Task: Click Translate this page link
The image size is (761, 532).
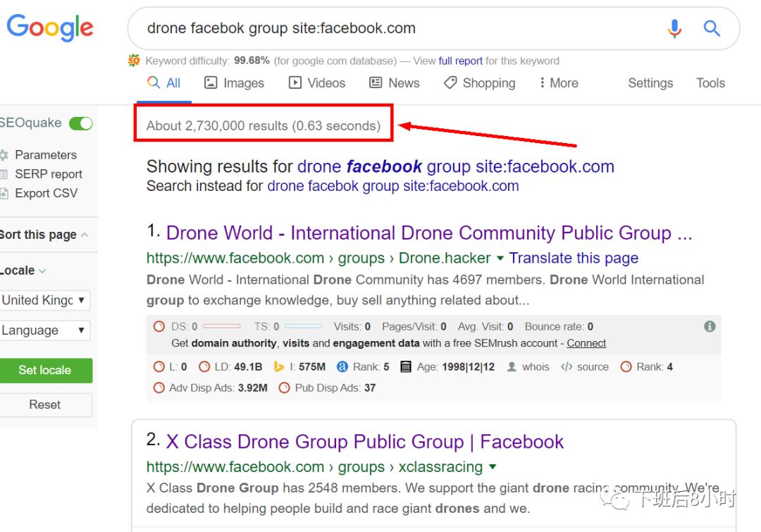Action: coord(574,258)
